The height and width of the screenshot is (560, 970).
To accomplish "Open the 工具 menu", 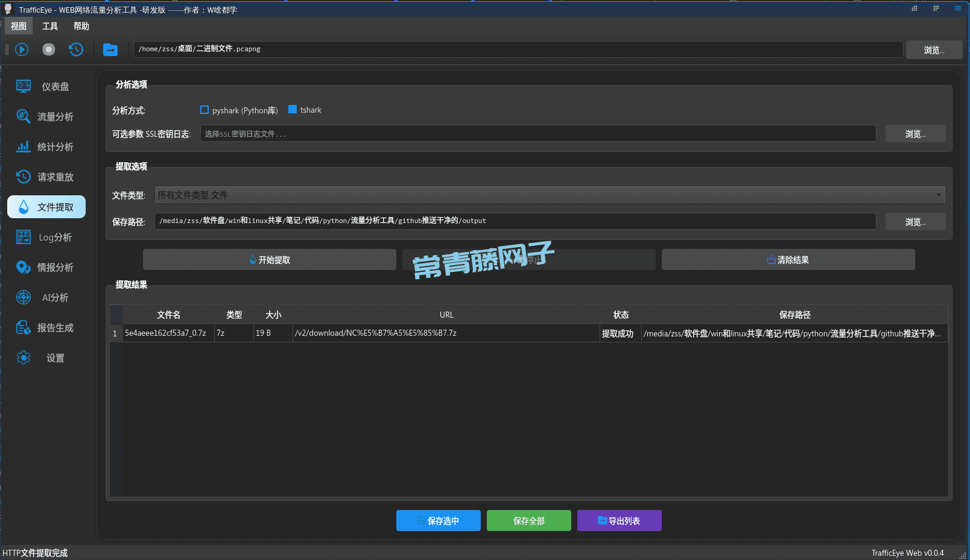I will tap(50, 27).
